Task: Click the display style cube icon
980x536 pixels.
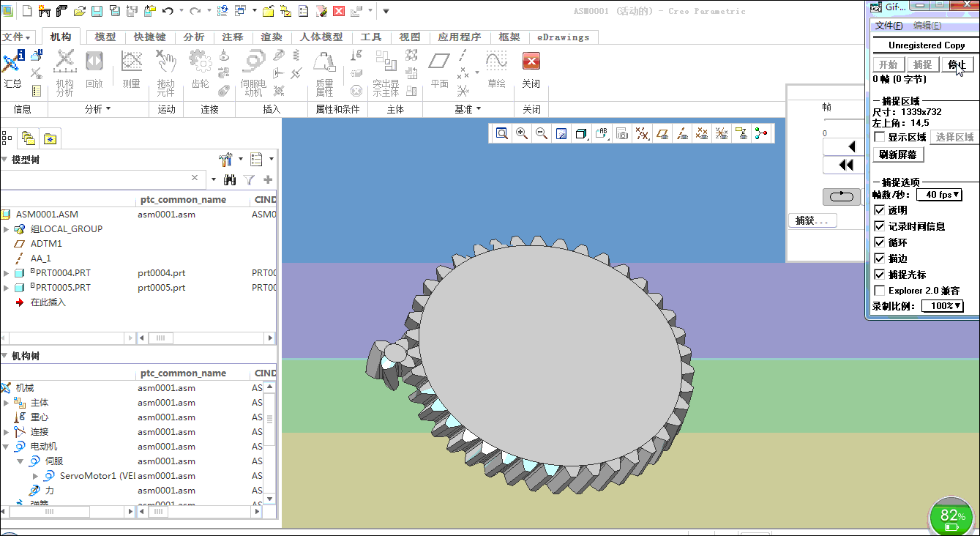Action: pos(581,133)
